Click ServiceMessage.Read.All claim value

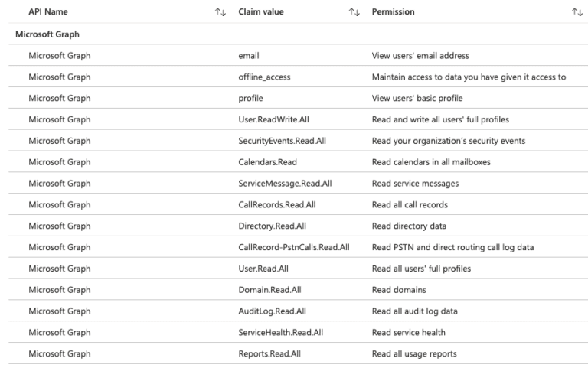tap(280, 184)
